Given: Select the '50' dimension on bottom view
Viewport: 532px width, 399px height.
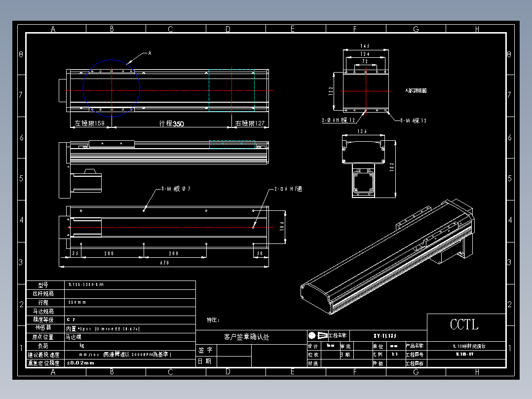Looking at the screenshot, I should click(260, 253).
